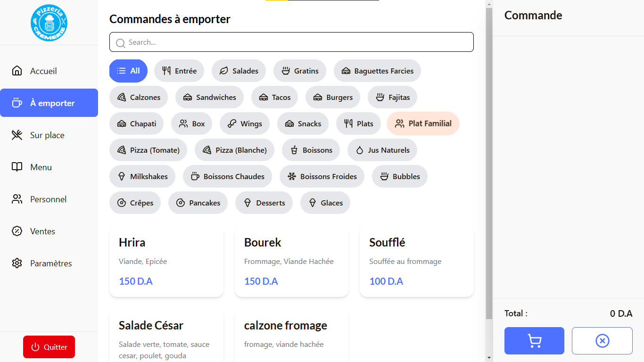Click the gear icon for Paramètres

(17, 263)
